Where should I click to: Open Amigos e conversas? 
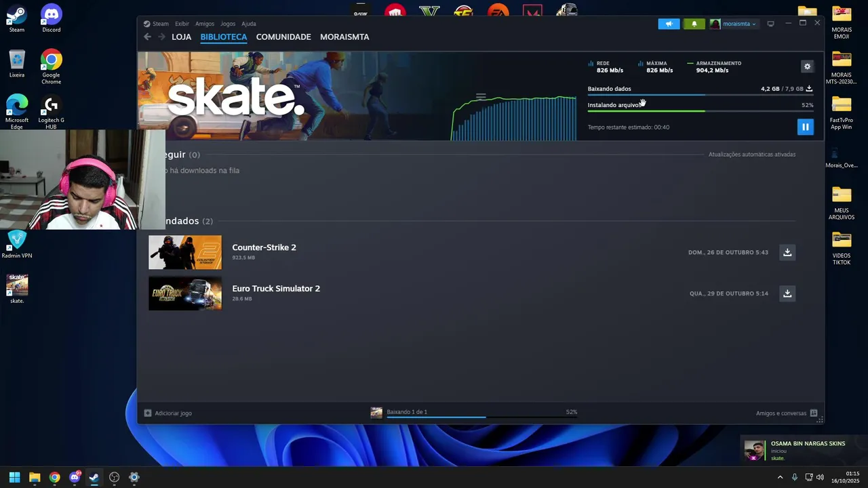coord(781,413)
